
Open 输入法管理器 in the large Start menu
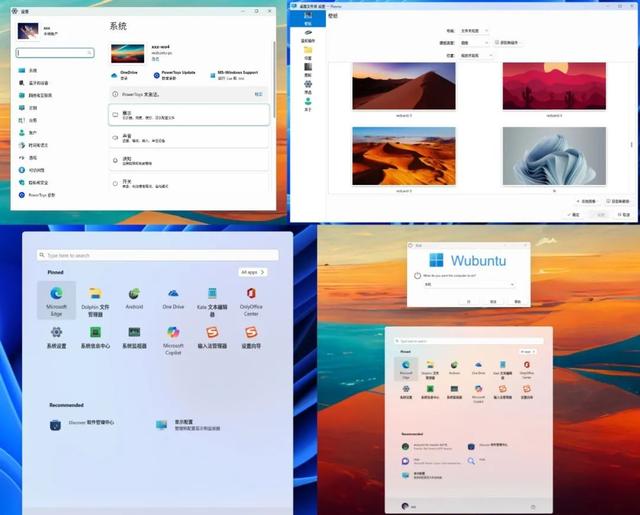[x=212, y=337]
